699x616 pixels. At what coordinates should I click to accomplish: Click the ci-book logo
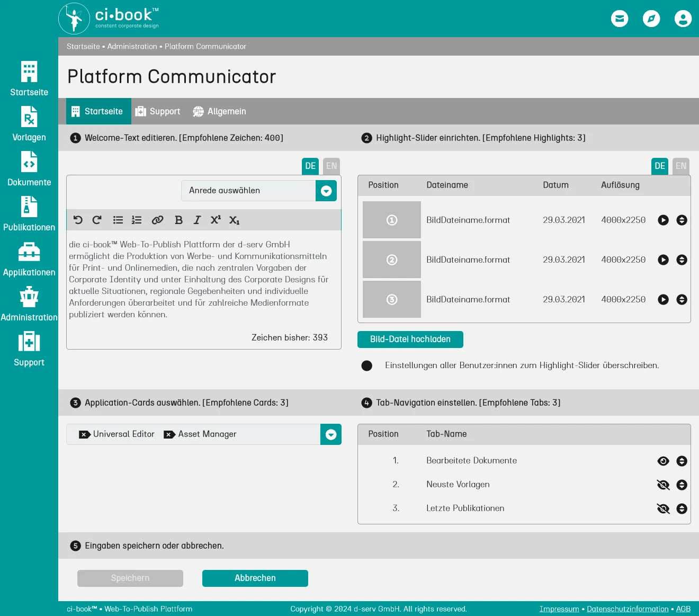(x=109, y=19)
